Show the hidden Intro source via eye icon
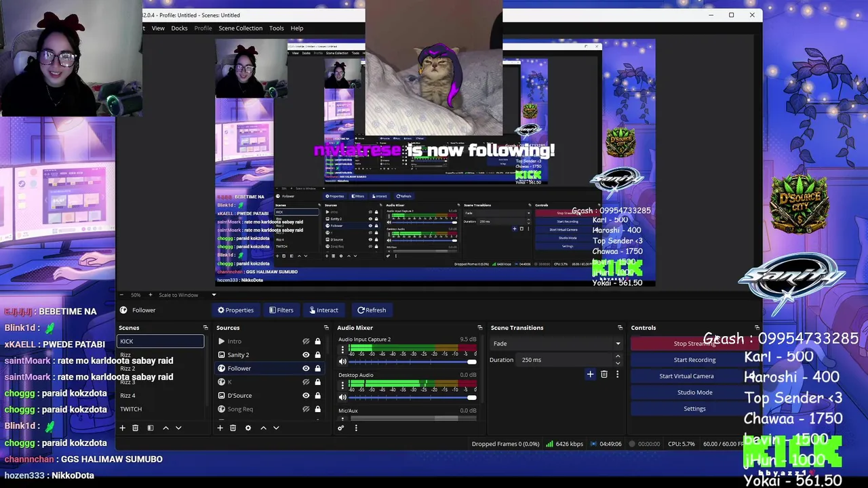The height and width of the screenshot is (488, 868). click(306, 342)
